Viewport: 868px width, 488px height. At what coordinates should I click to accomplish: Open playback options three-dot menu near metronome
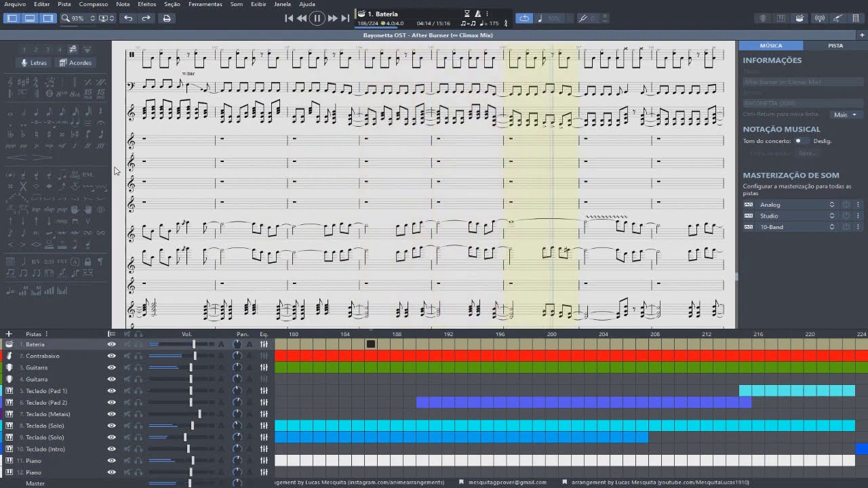(x=487, y=14)
